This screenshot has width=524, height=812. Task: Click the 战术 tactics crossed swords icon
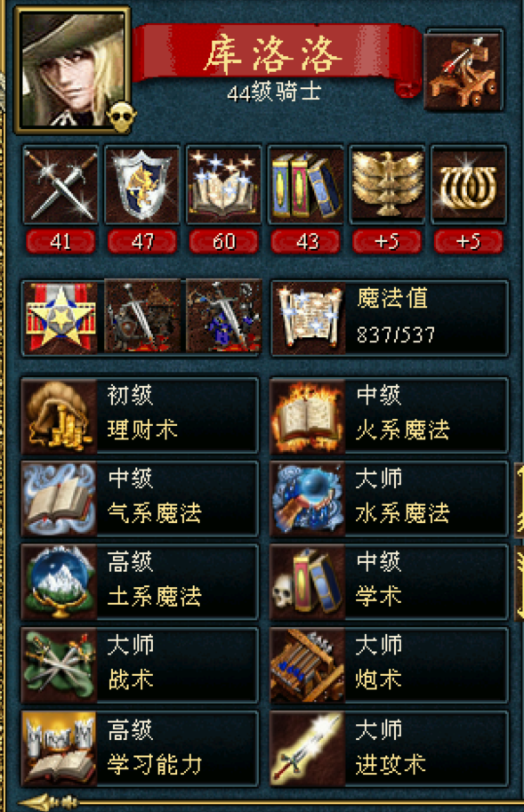[60, 665]
